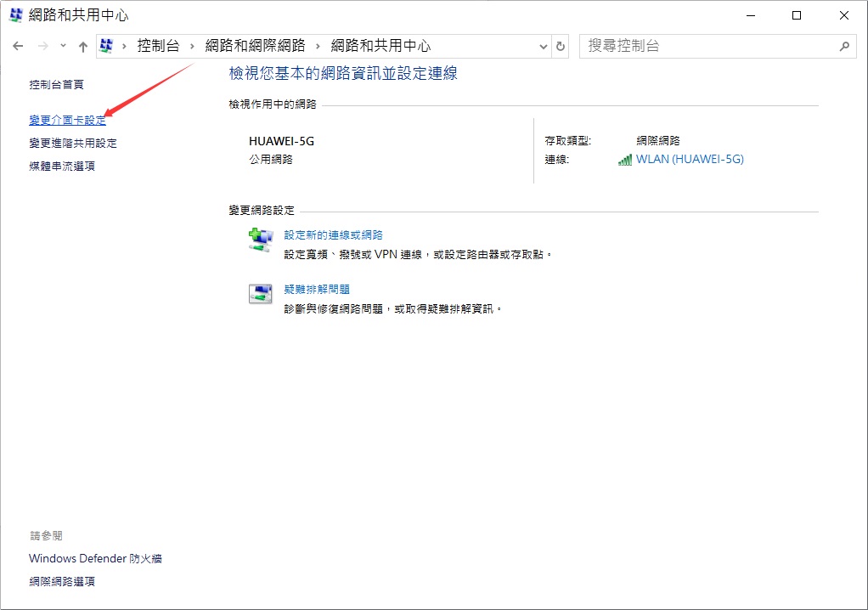Open 變更介面卡設定 link
Image resolution: width=868 pixels, height=610 pixels.
(x=68, y=120)
